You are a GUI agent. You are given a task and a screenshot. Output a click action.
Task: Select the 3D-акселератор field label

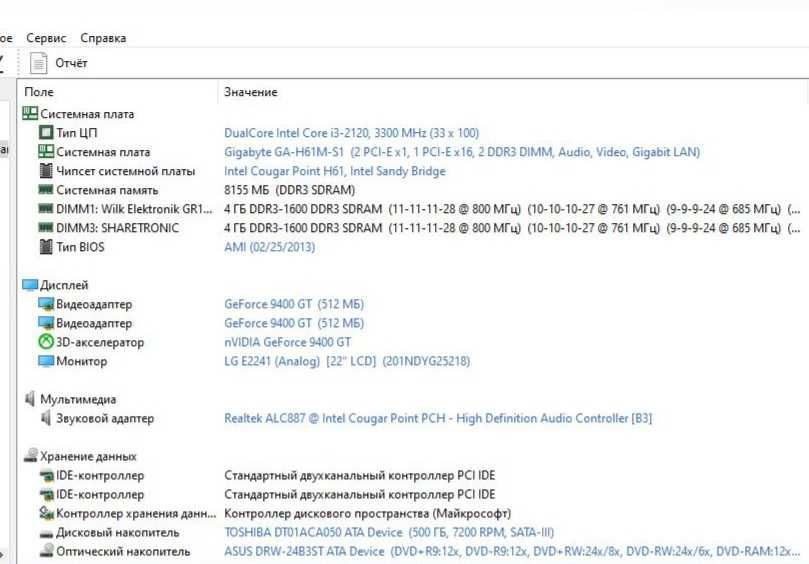point(100,342)
